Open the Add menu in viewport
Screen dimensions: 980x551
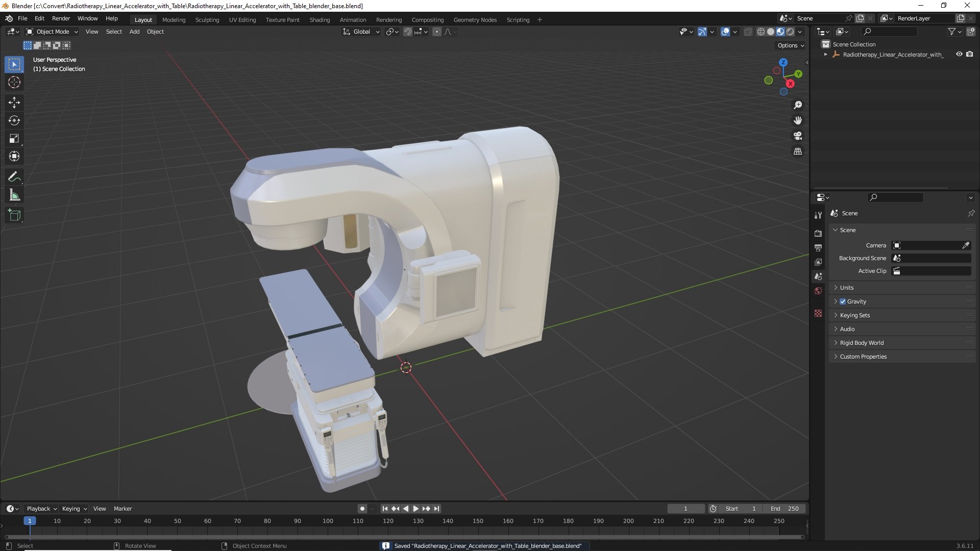tap(134, 32)
